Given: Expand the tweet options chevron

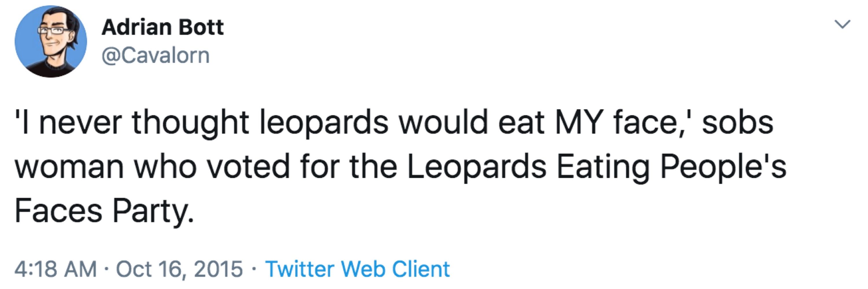Looking at the screenshot, I should click(x=842, y=25).
